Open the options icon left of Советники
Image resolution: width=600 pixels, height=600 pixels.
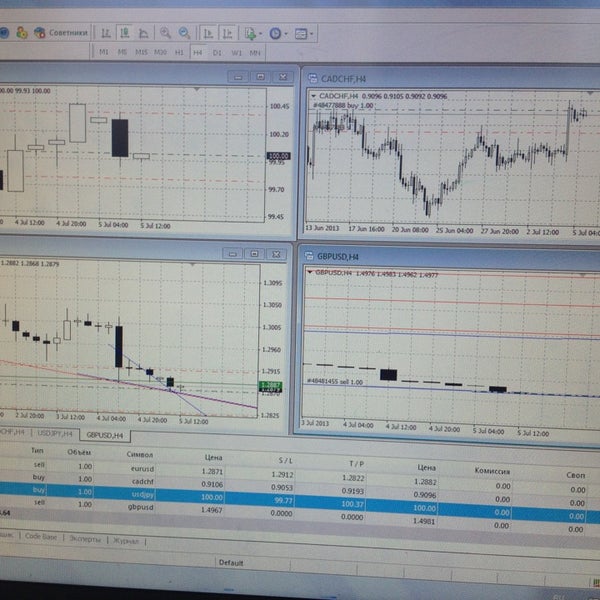click(x=22, y=33)
